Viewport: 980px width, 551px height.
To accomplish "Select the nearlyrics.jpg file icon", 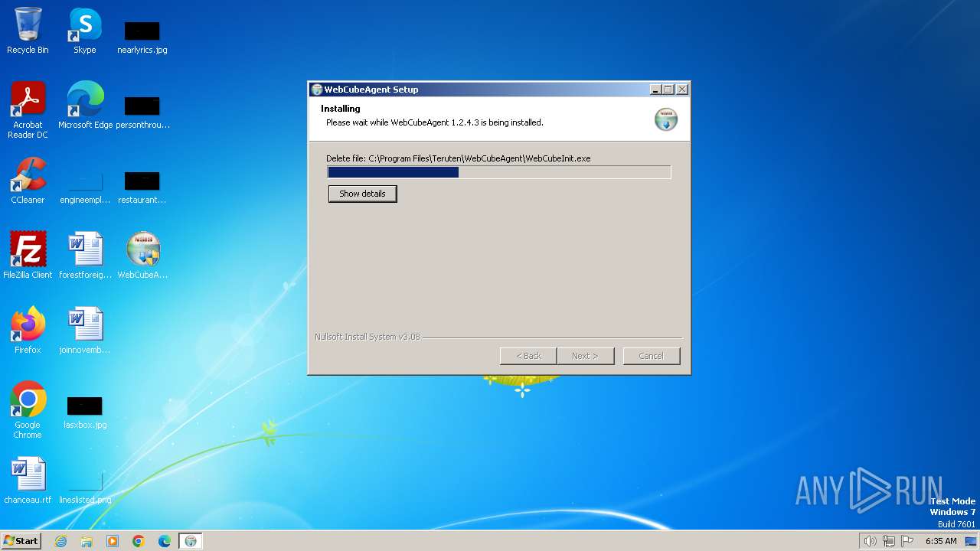I will (142, 37).
